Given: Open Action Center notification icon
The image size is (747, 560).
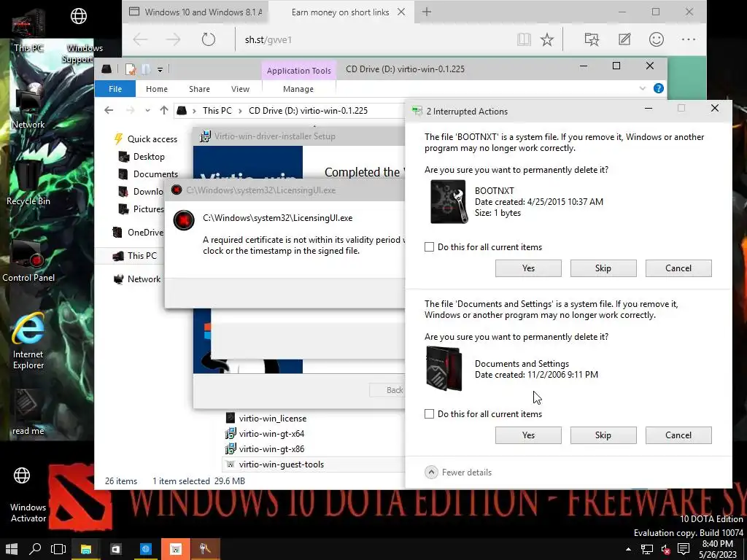Looking at the screenshot, I should click(x=684, y=548).
